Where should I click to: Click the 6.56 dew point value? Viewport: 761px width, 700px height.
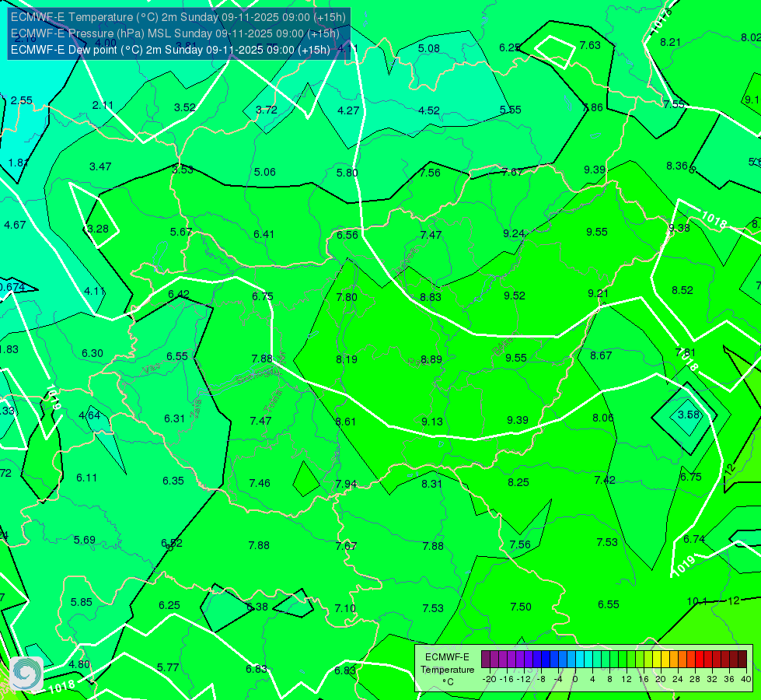point(347,235)
